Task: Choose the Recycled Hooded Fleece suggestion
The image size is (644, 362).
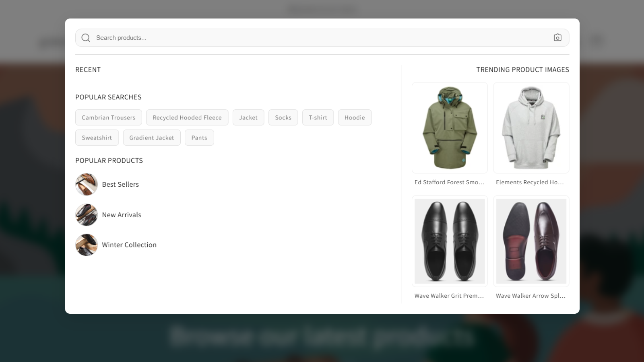Action: tap(187, 117)
